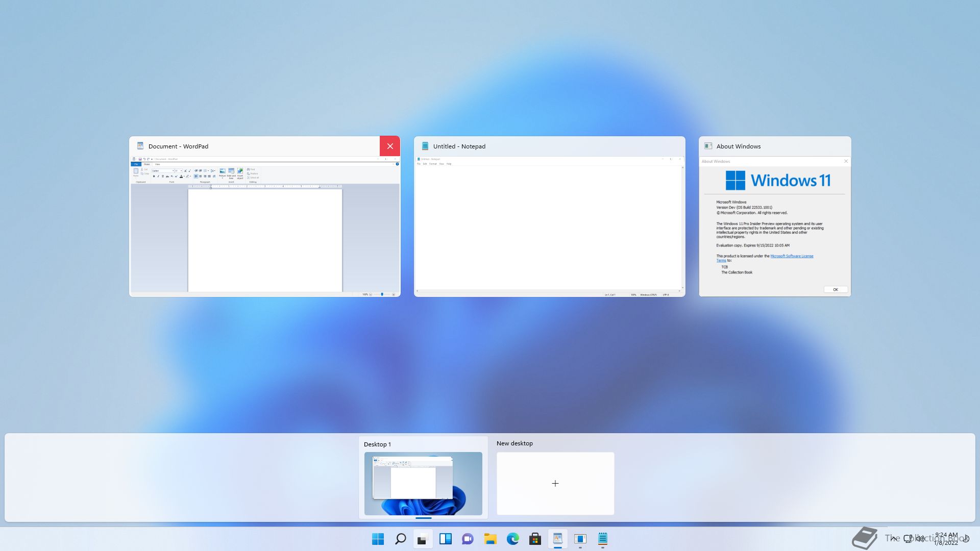Screen dimensions: 980x551
Task: Switch to WordPad taskbar icon
Action: pos(557,539)
